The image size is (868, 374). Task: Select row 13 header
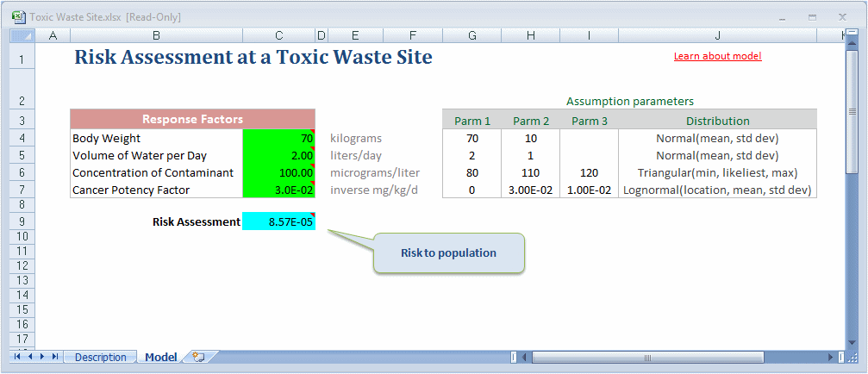point(23,280)
